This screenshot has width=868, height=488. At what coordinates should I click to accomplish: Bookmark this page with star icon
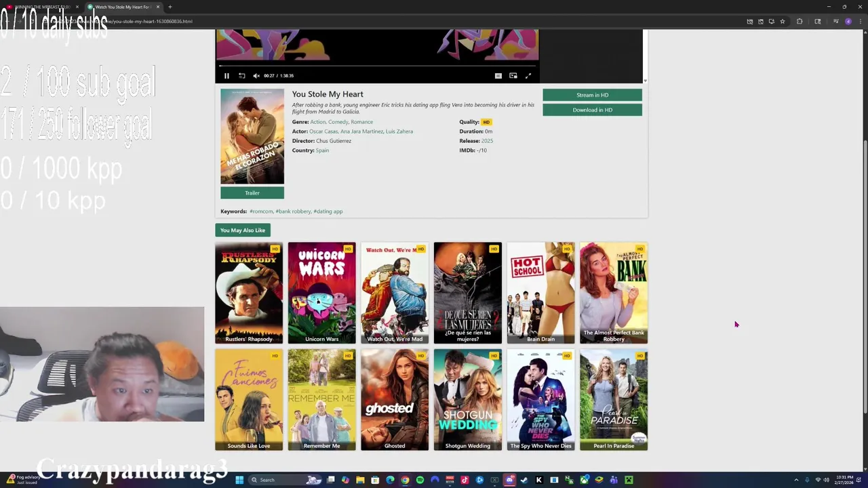pyautogui.click(x=783, y=21)
